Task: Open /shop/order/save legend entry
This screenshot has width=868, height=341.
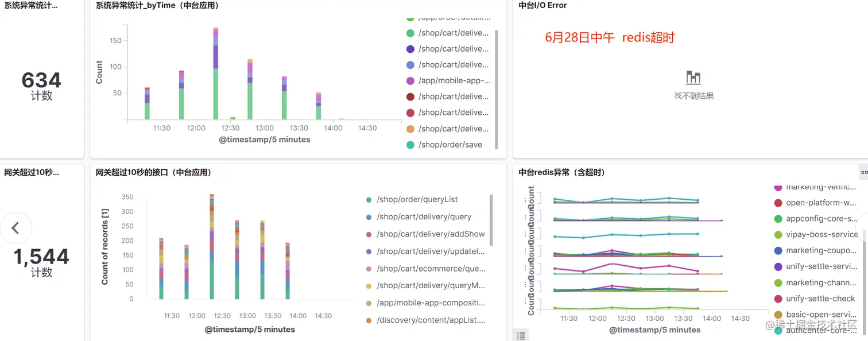Action: click(450, 145)
